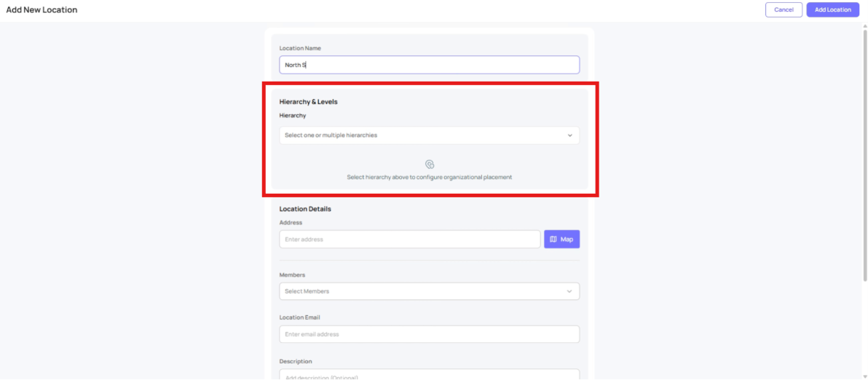Click the 'Location Details' section heading
The height and width of the screenshot is (383, 868).
(305, 209)
